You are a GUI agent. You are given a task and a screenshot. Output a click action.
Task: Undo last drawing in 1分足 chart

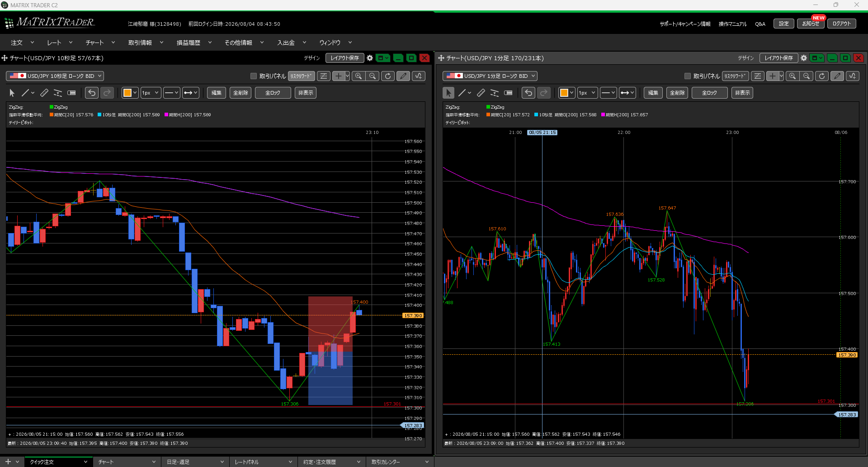click(528, 93)
